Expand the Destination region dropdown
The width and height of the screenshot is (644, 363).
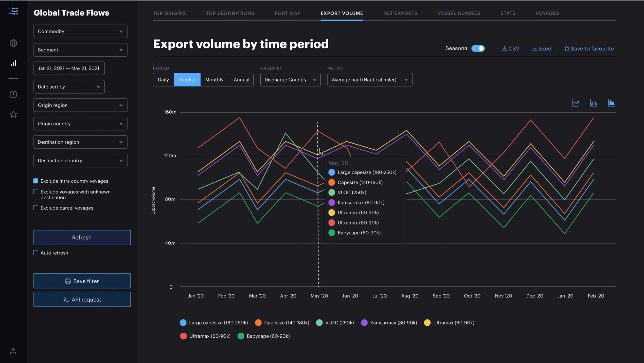pos(80,142)
